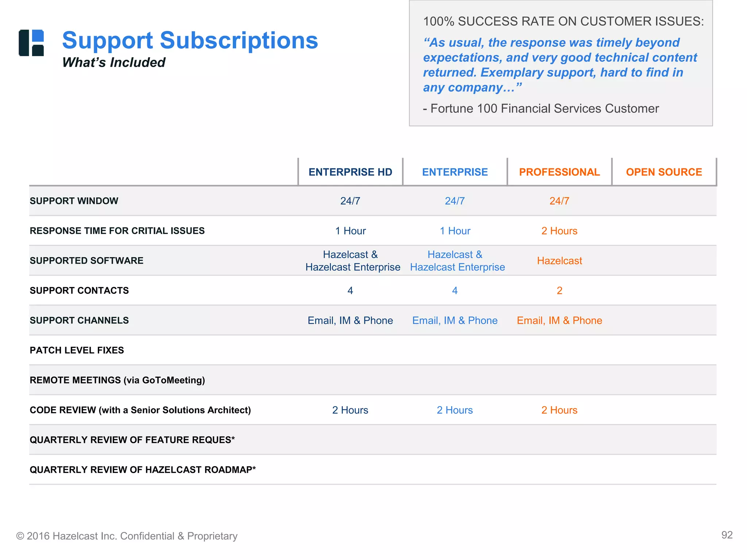Click the Fortune 100 Financial Services attribution
The width and height of the screenshot is (747, 560).
pos(541,109)
